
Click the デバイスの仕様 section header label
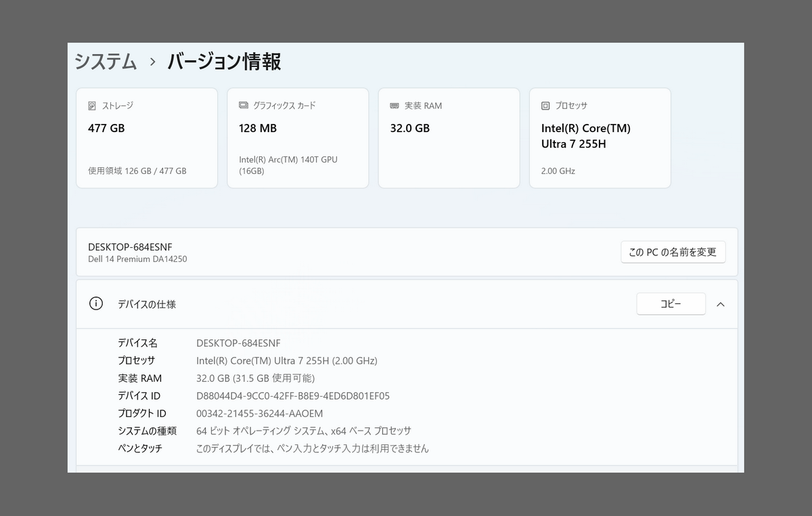(147, 305)
